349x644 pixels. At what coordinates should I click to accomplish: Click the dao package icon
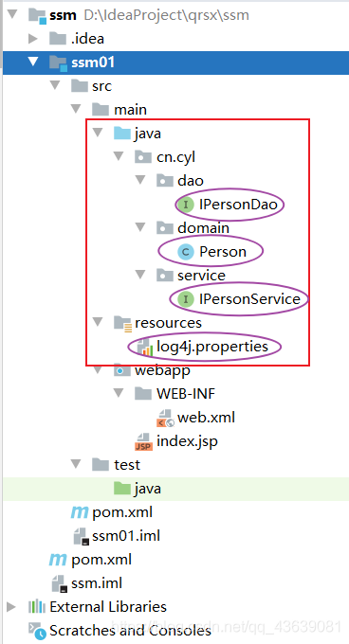[x=164, y=180]
